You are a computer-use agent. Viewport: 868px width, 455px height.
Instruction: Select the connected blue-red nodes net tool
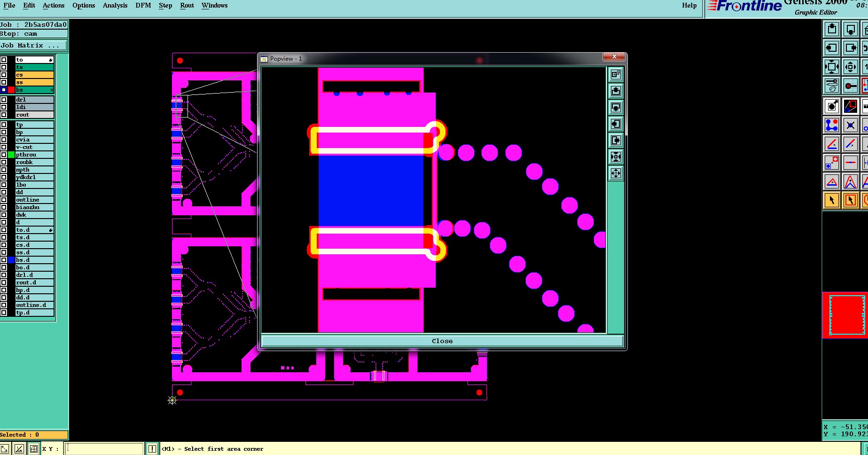coord(832,125)
